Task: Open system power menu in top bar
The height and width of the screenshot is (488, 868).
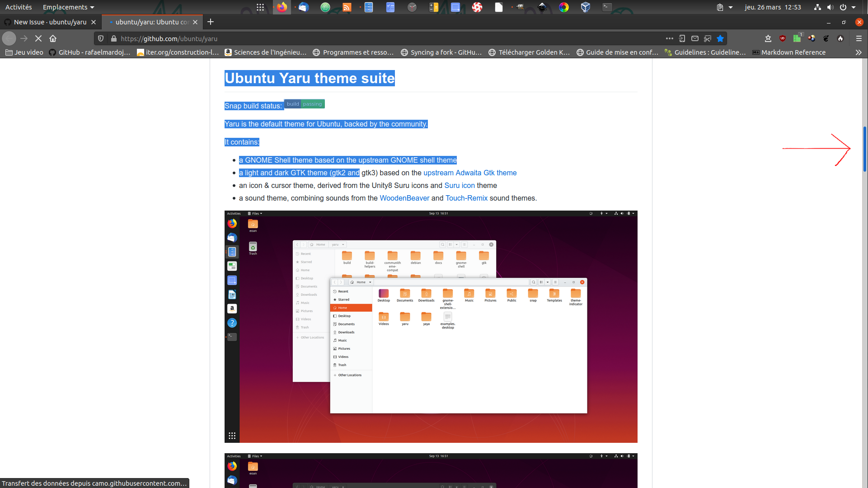Action: 843,7
